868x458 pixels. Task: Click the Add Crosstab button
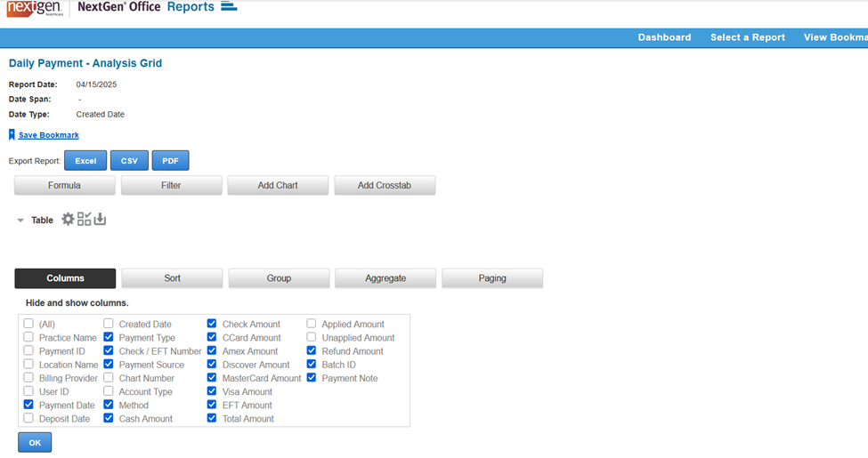click(x=385, y=186)
